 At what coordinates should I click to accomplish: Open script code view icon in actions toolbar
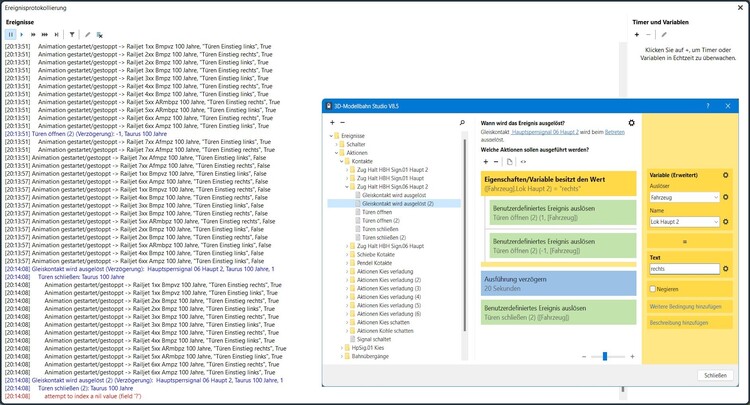tap(523, 161)
